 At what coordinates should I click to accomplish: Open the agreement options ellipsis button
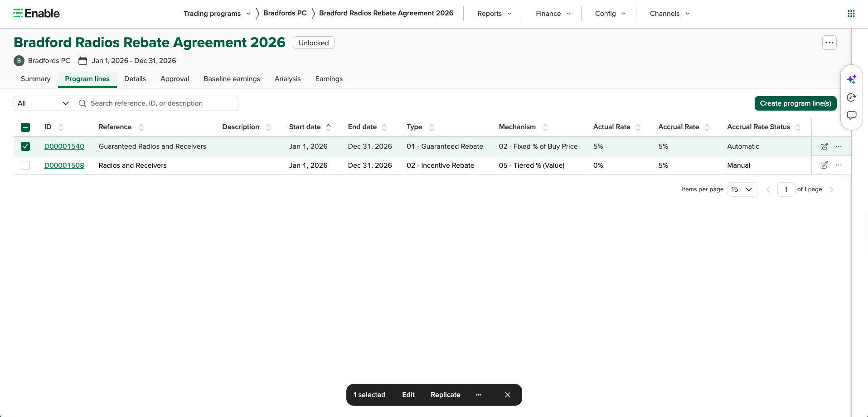tap(829, 43)
